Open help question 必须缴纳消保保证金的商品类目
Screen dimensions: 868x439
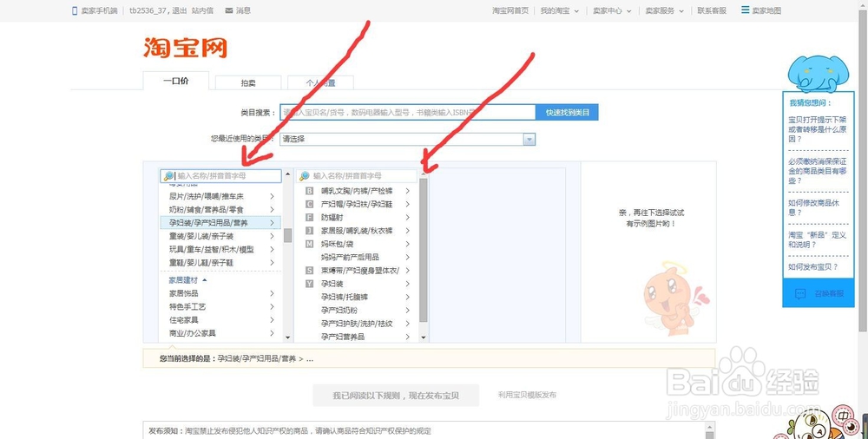click(818, 171)
